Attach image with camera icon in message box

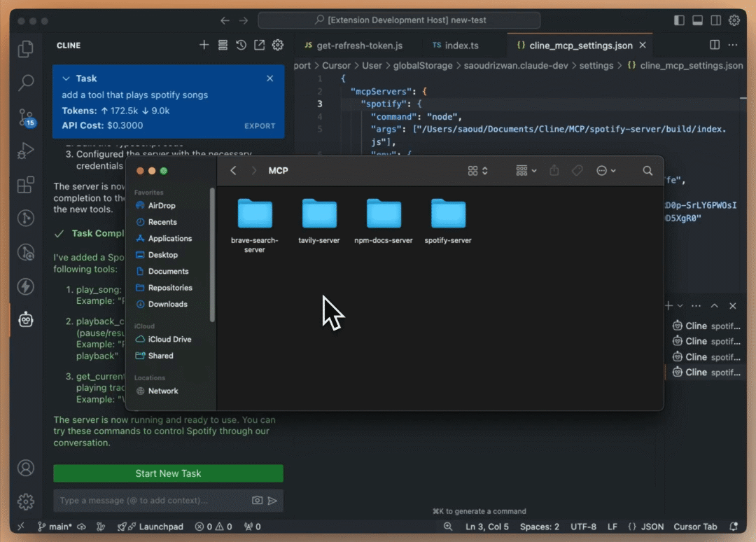click(x=258, y=500)
